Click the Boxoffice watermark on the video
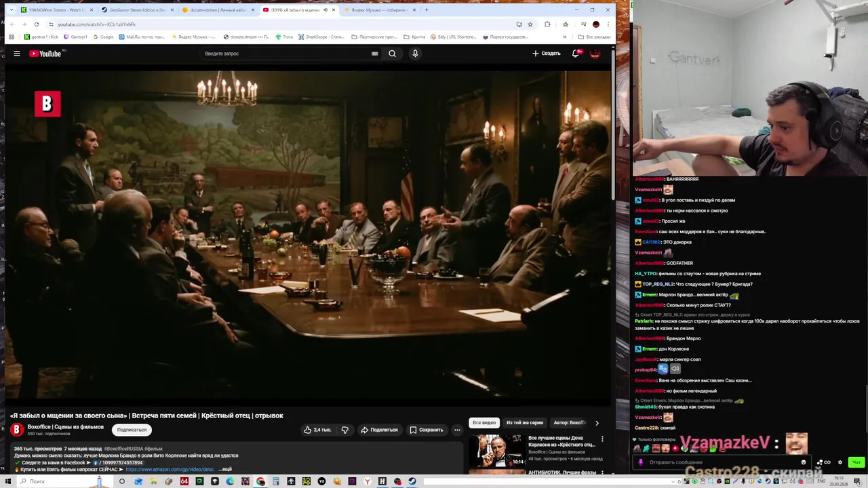The image size is (868, 488). (x=47, y=104)
